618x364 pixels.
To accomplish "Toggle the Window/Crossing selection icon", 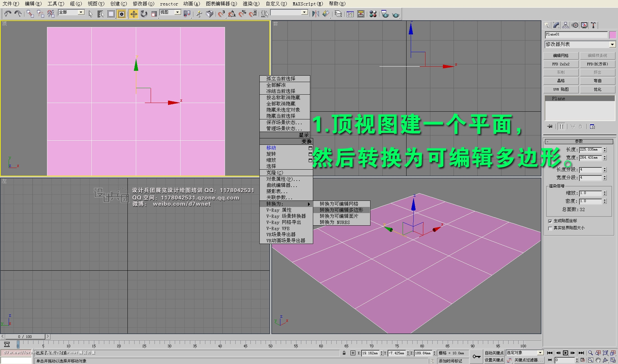I will tap(122, 14).
